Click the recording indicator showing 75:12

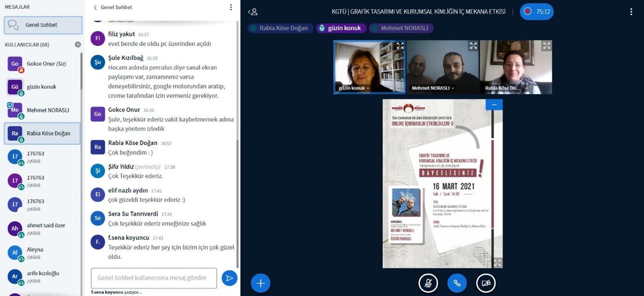537,12
